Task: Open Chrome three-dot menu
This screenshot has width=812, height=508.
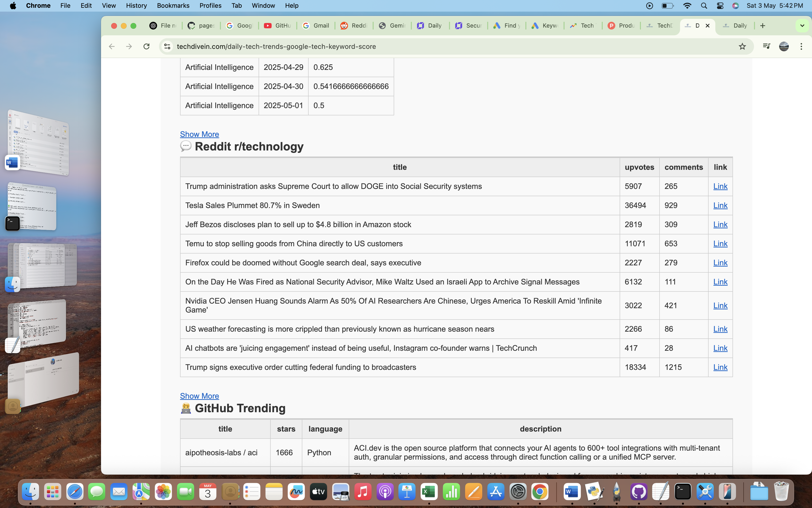Action: [801, 46]
